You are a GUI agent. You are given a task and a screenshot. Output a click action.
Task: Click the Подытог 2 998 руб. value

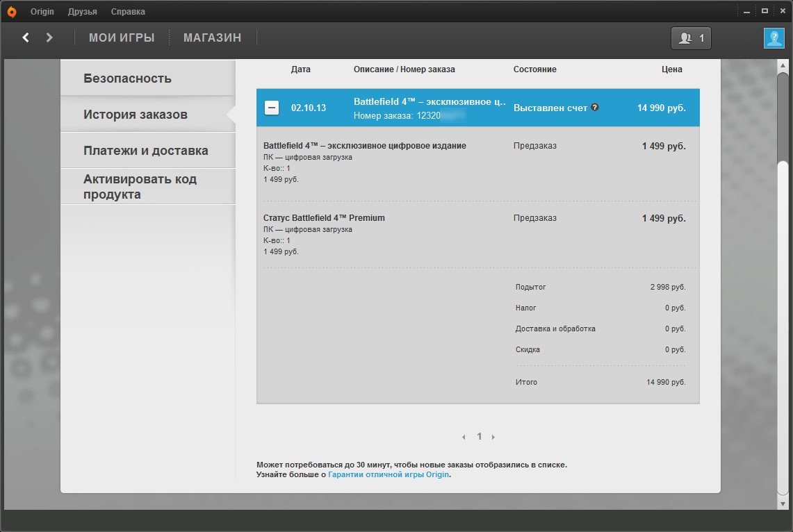668,287
